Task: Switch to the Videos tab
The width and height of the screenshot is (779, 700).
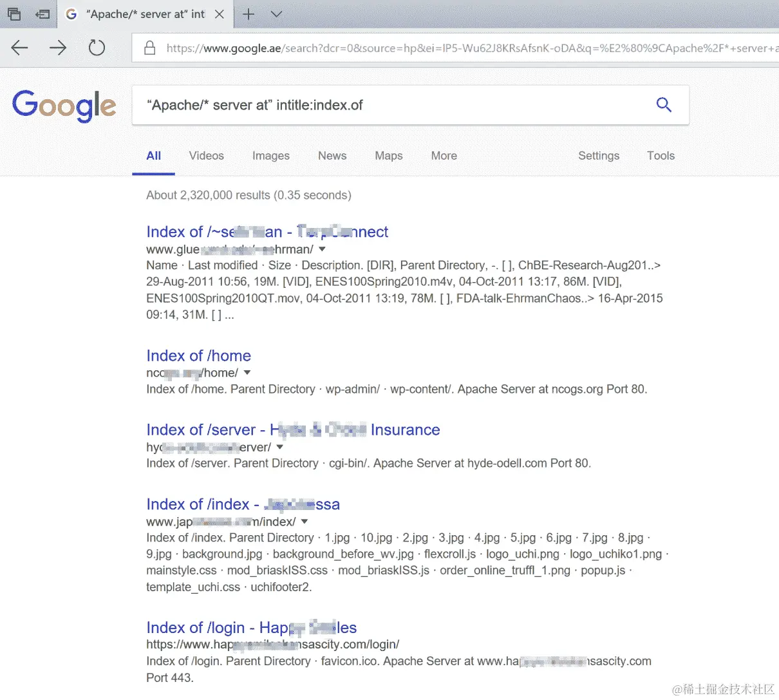Action: coord(206,156)
